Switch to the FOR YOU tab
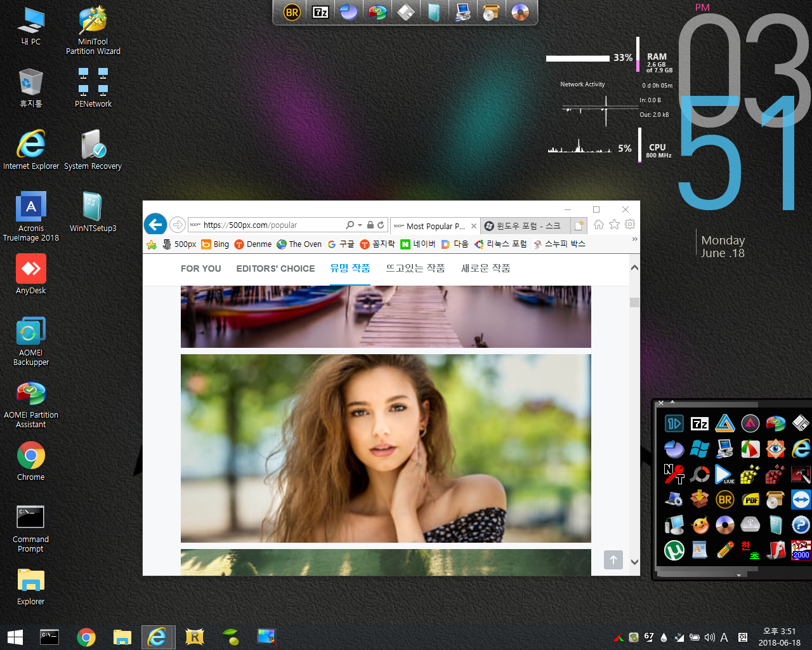812x650 pixels. 201,269
